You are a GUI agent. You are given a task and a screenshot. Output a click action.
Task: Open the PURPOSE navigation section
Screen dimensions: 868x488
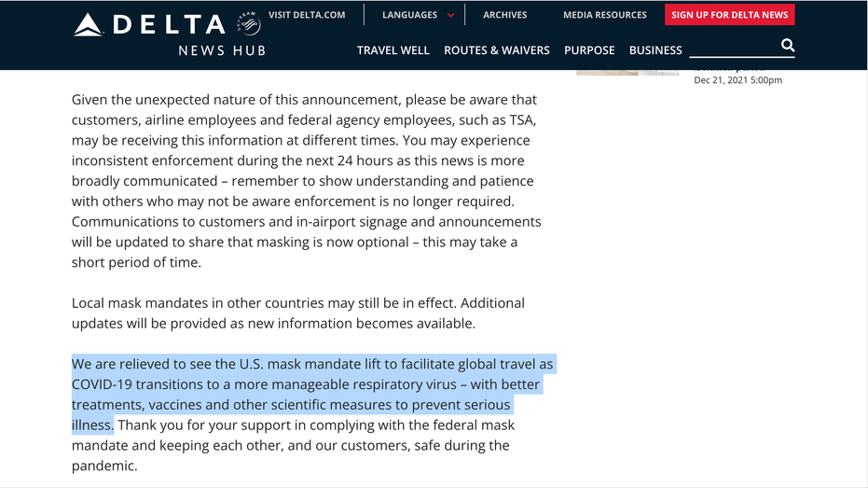[x=589, y=50]
